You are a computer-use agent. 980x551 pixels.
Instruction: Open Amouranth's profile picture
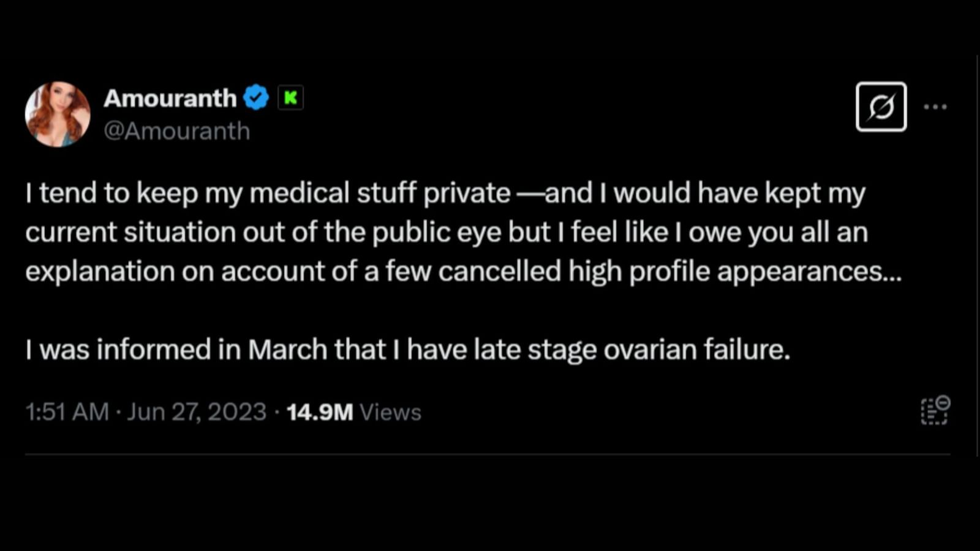click(x=58, y=114)
